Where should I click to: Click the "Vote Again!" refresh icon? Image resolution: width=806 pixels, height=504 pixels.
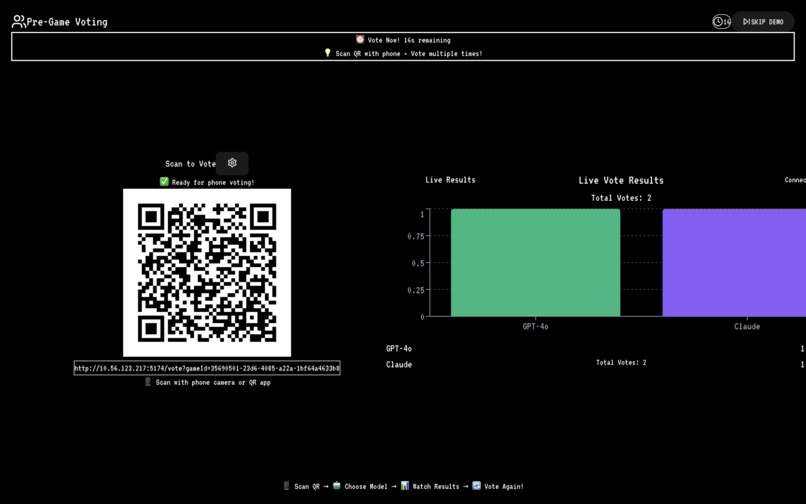tap(477, 485)
